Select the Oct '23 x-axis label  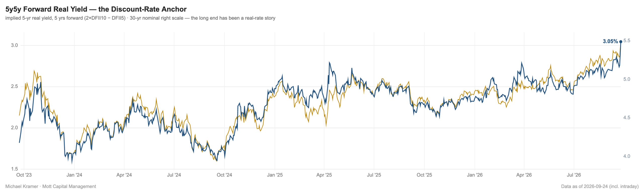24,175
